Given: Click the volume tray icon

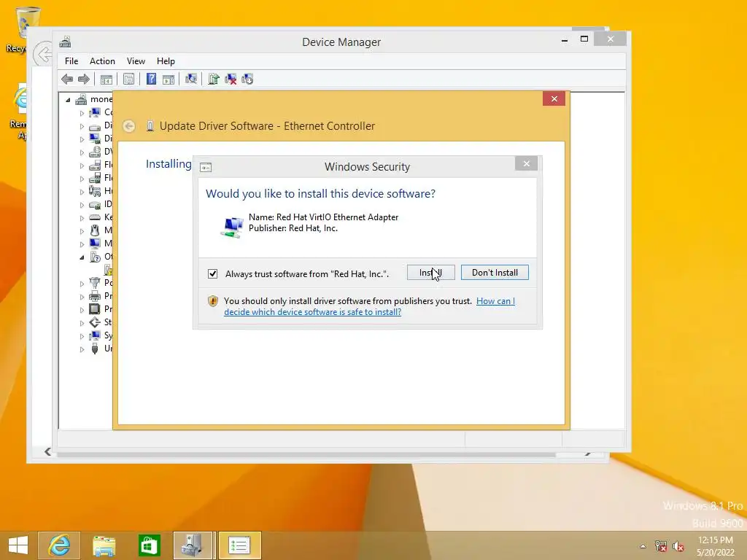Looking at the screenshot, I should click(678, 546).
